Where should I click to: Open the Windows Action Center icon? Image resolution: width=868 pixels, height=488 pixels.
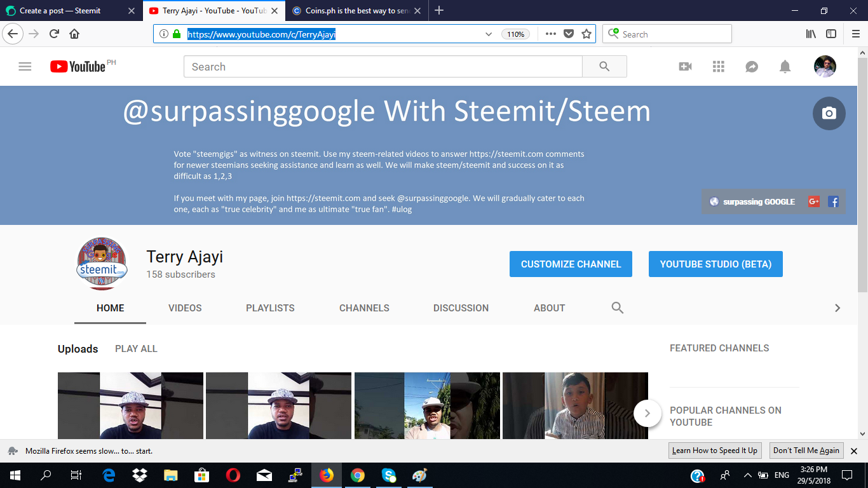(846, 475)
